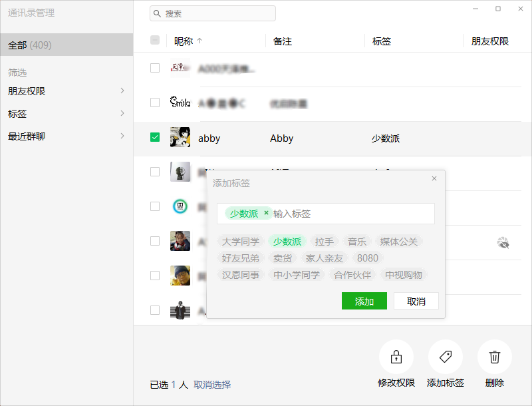Click the 取消选择 link
Viewport: 532px width, 406px height.
click(212, 385)
